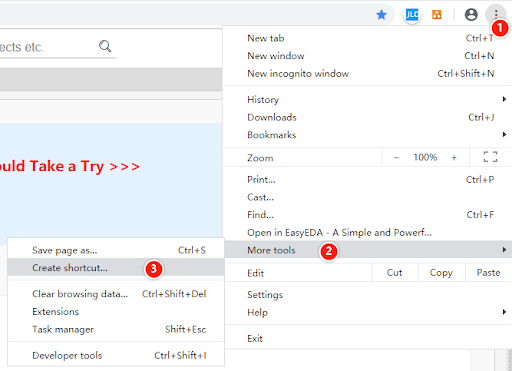Viewport: 512px width, 371px height.
Task: Click the red 'Take a Try >>>' link
Action: point(84,166)
